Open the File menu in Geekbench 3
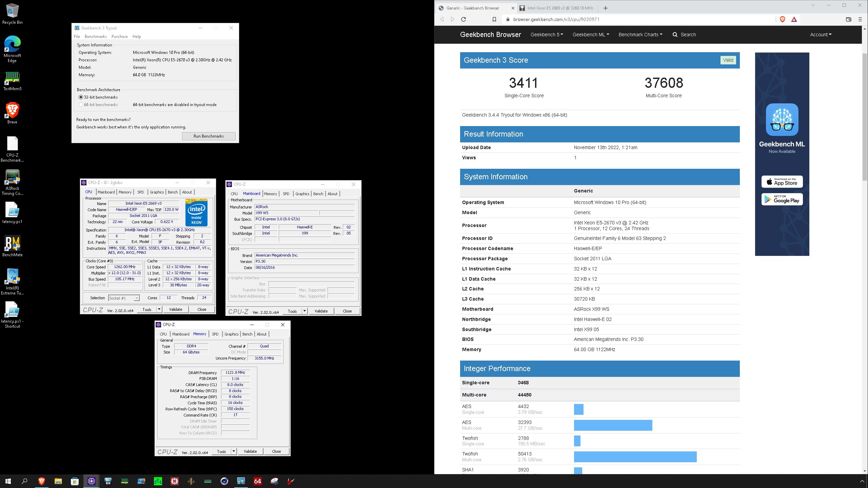 [77, 37]
